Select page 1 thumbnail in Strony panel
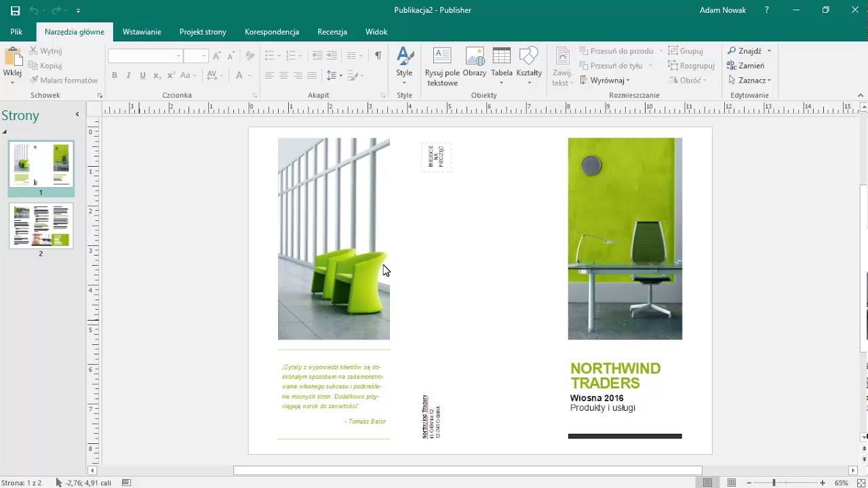This screenshot has width=868, height=488. tap(41, 164)
